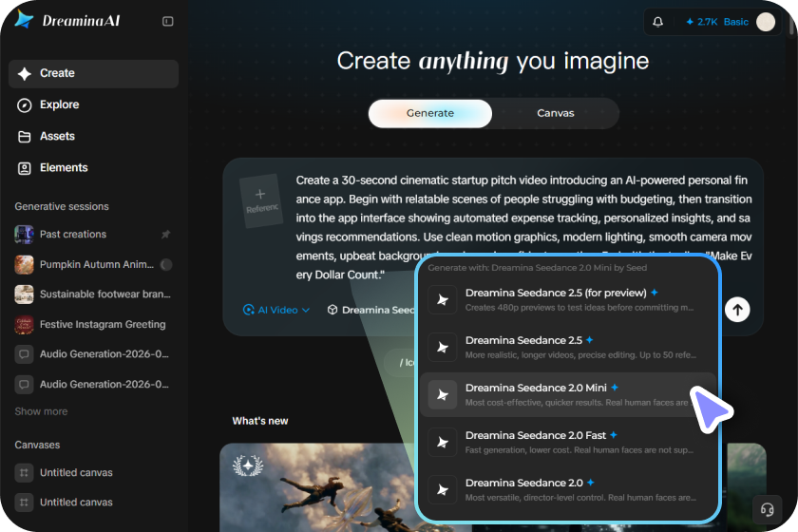Image resolution: width=798 pixels, height=532 pixels.
Task: Click the Canvases section heading
Action: click(37, 445)
